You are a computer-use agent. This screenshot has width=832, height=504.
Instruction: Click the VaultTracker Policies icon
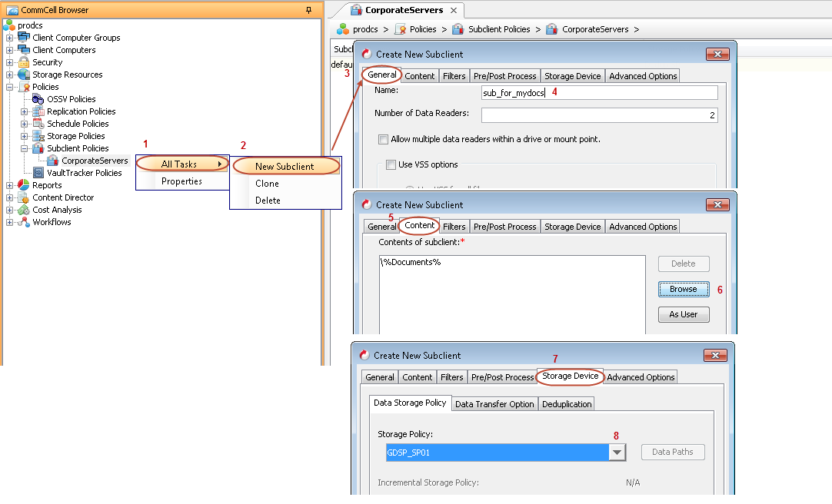38,173
